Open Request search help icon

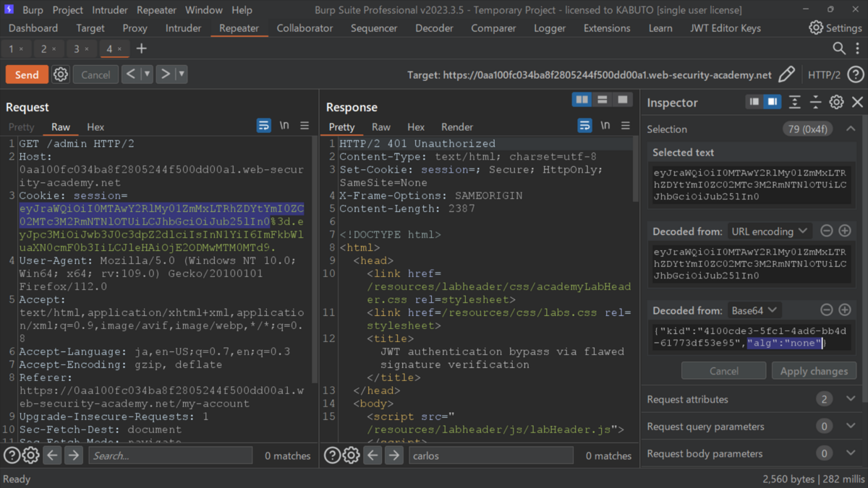tap(12, 455)
